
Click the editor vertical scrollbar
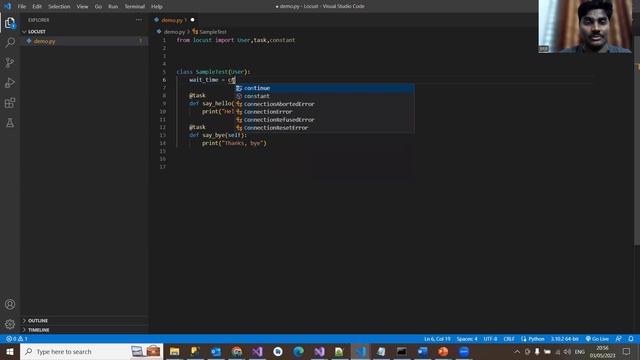[637, 139]
